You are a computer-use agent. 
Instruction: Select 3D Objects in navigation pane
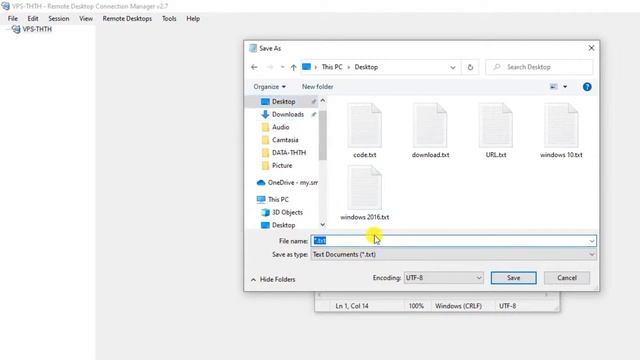pos(287,212)
